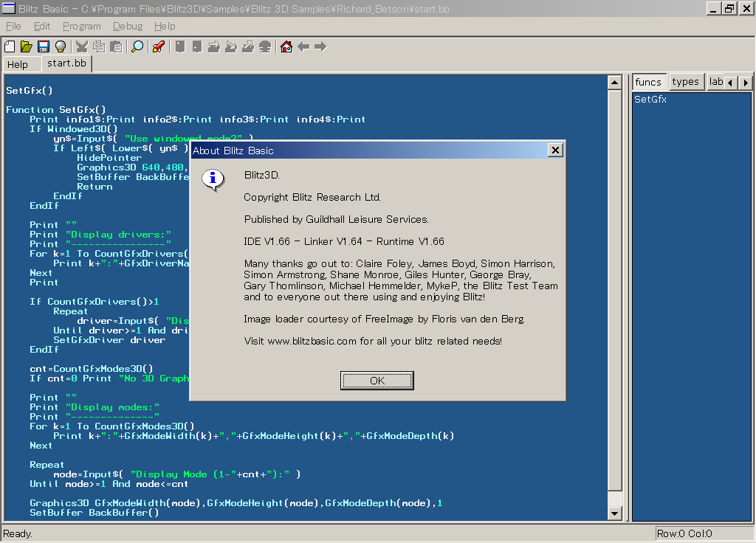The height and width of the screenshot is (543, 756).
Task: Click the second grayed debug icon after the rocket
Action: 197,46
